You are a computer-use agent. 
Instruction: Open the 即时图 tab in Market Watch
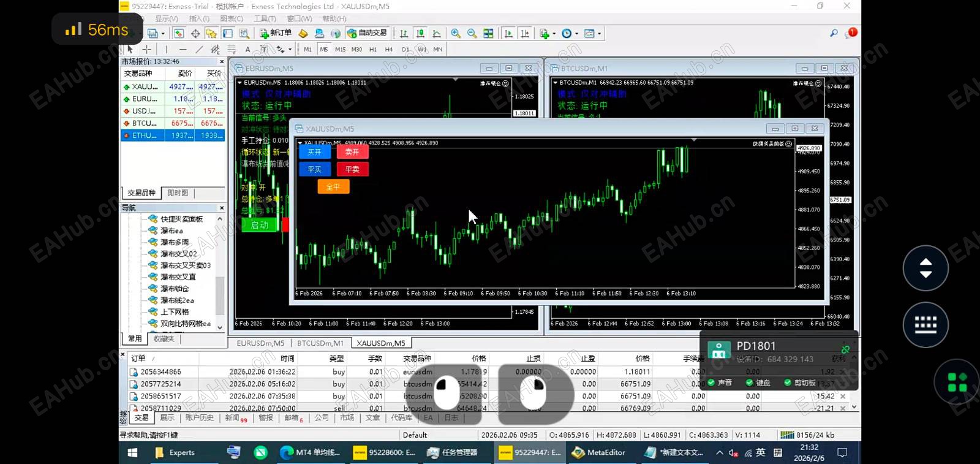click(x=178, y=193)
